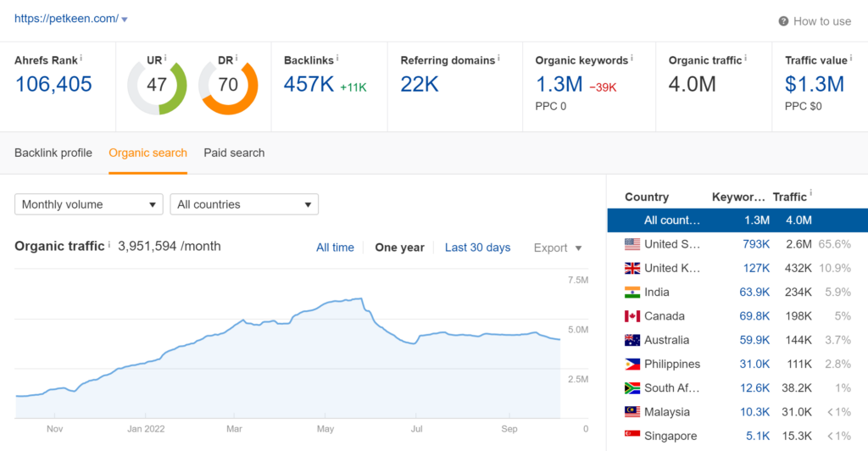868x451 pixels.
Task: Click the Singapore flag icon
Action: 632,435
